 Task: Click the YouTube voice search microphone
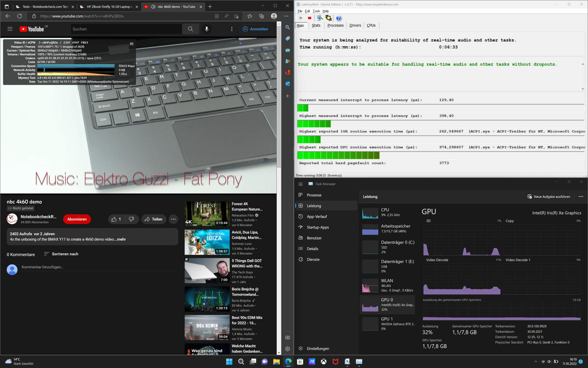(207, 29)
